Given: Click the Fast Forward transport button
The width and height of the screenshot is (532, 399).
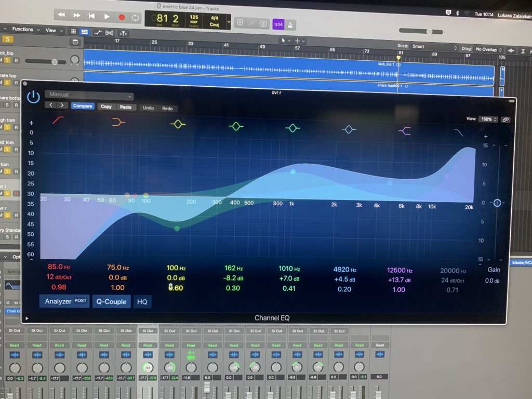Looking at the screenshot, I should coord(77,15).
